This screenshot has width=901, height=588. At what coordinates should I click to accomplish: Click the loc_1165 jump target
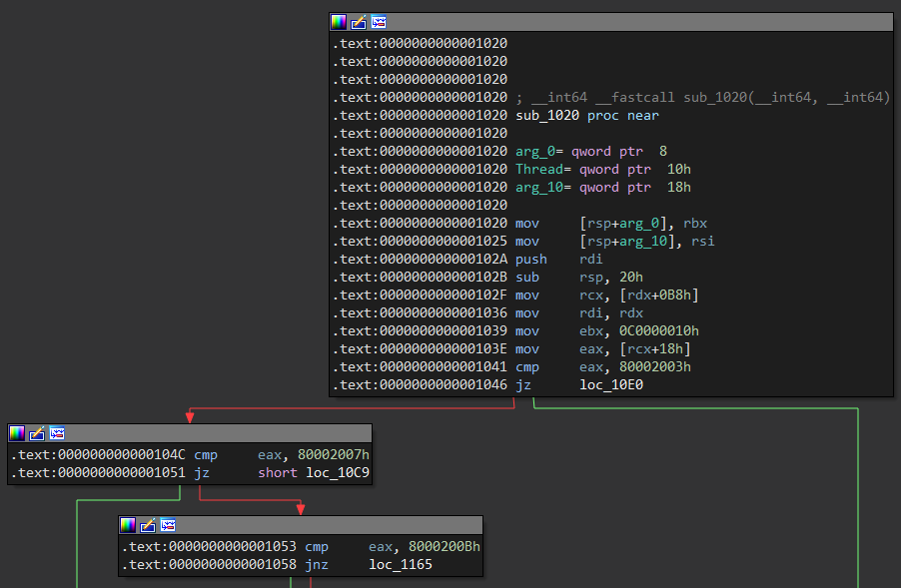point(400,564)
